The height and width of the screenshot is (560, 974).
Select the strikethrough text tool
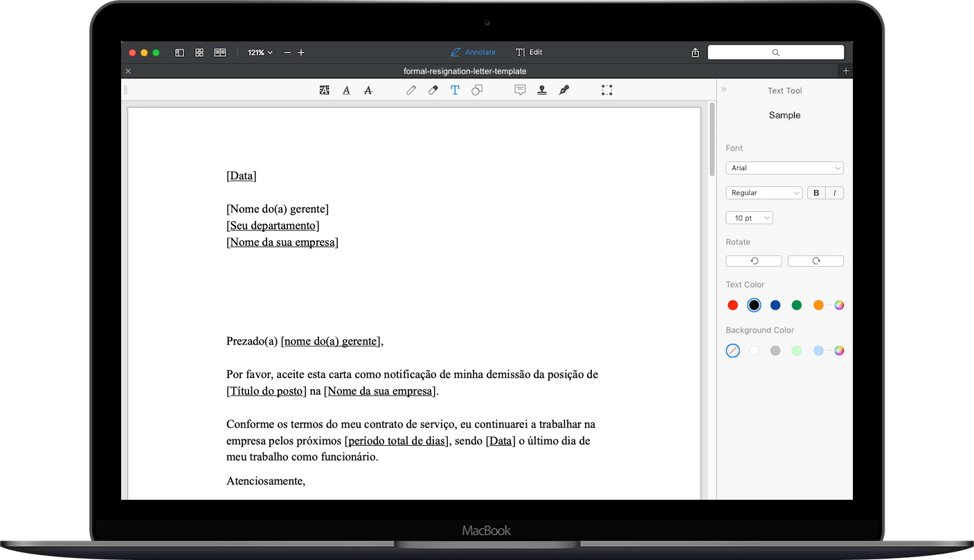click(x=368, y=90)
